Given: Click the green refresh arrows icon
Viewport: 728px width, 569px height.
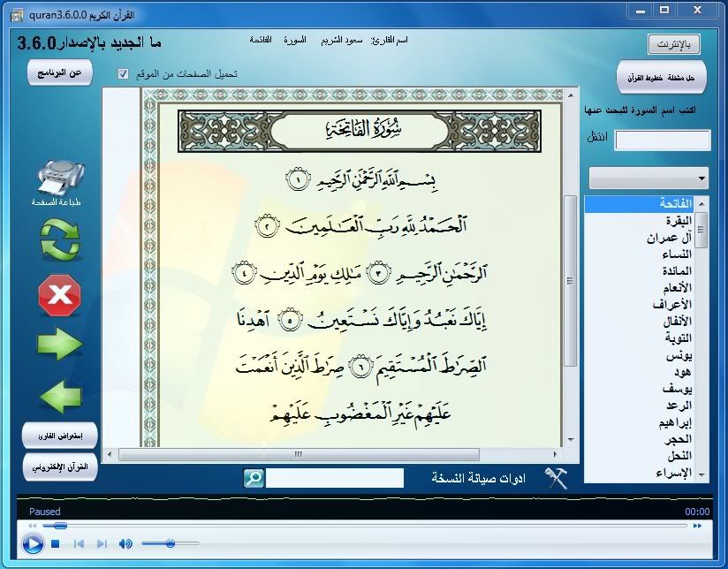Looking at the screenshot, I should 60,239.
